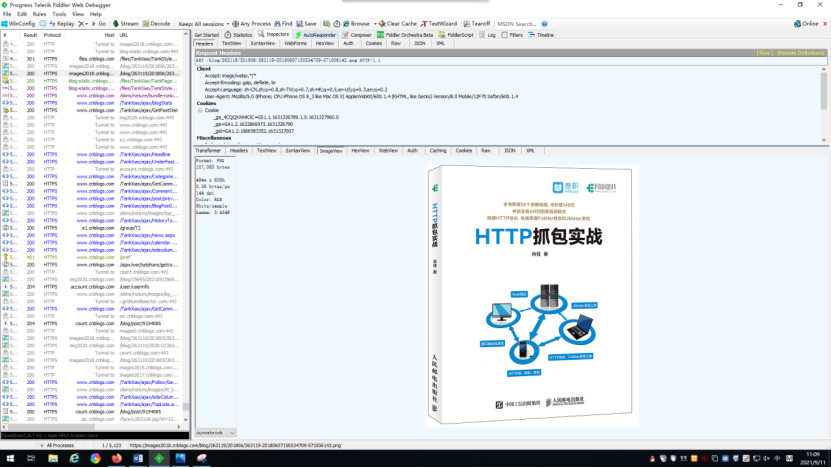Click the camera screenshot toolbar icon
Screen dimensions: 831x468
tap(326, 24)
